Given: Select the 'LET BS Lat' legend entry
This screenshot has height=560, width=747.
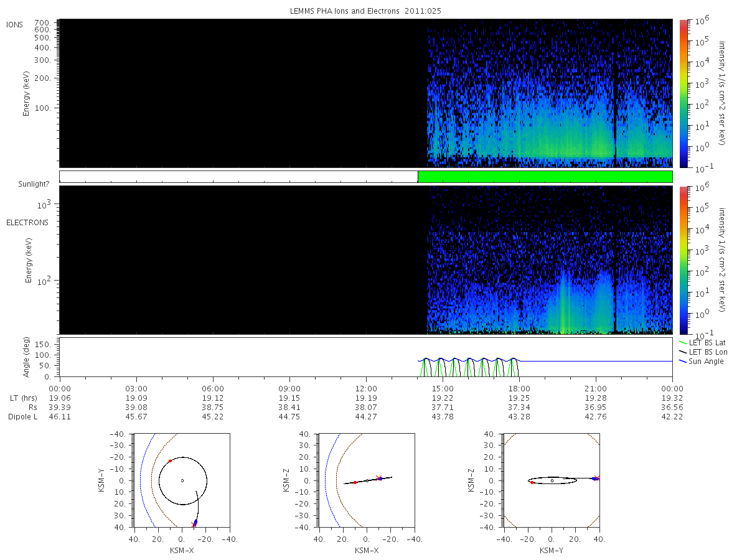Looking at the screenshot, I should click(x=702, y=342).
